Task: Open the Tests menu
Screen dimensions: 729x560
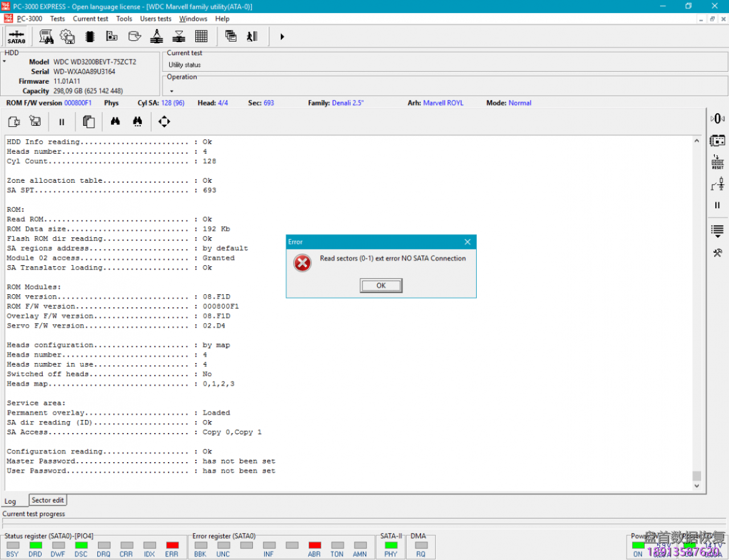Action: tap(58, 19)
